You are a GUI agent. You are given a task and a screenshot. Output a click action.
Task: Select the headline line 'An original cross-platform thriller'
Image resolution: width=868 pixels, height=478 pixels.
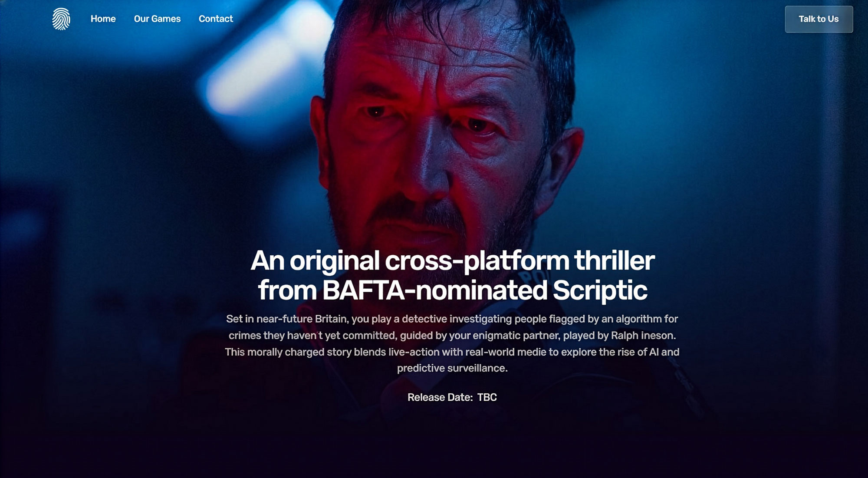tap(452, 260)
